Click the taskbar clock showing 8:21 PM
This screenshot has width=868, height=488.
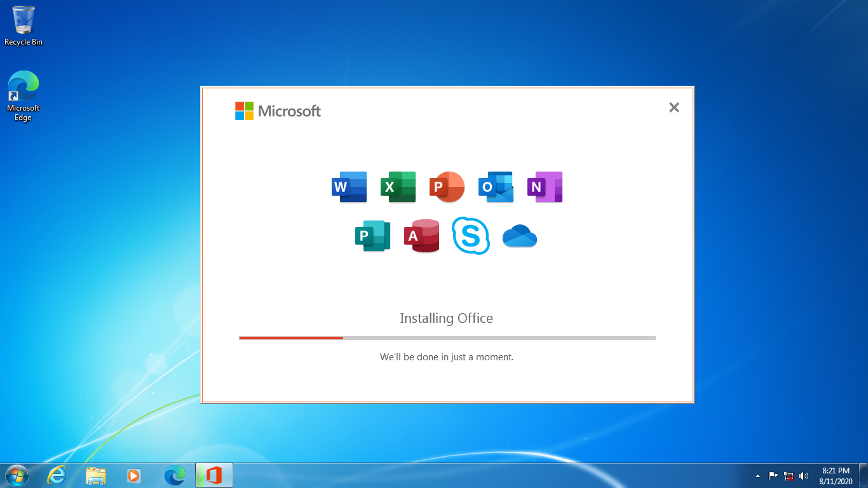click(x=836, y=476)
